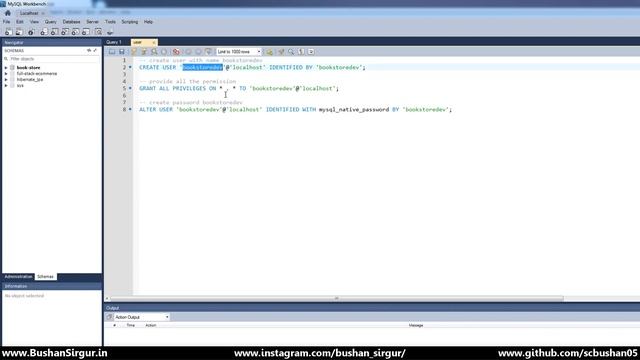
Task: Toggle the autocommit mode icon
Action: pos(209,52)
